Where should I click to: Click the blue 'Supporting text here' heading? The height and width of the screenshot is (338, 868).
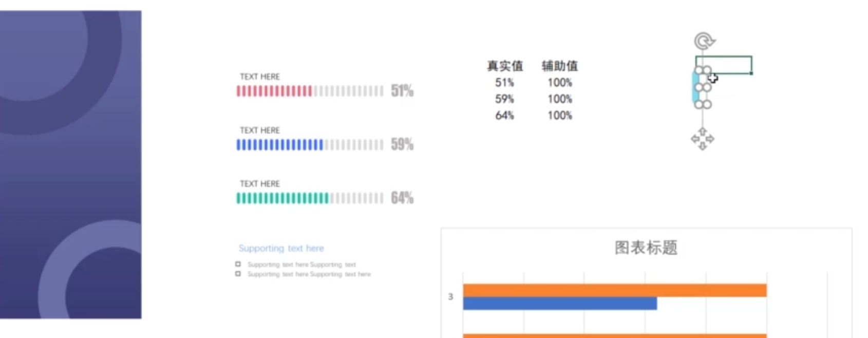281,248
